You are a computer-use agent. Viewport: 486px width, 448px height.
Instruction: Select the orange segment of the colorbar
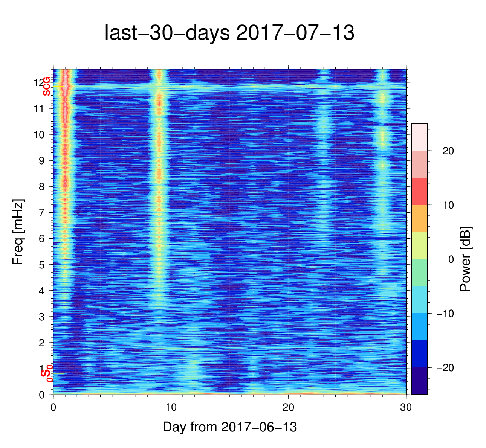coord(419,218)
